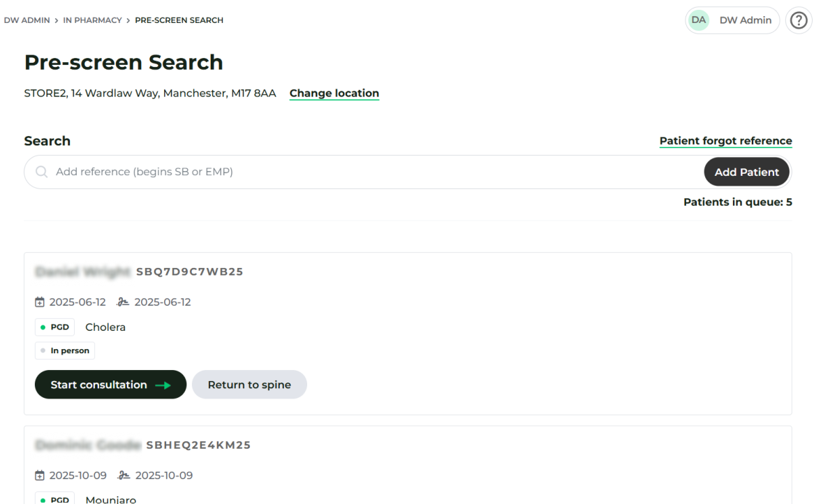This screenshot has height=504, width=814.
Task: Click appointment person icon beside second 2025-06-12
Action: pyautogui.click(x=122, y=302)
